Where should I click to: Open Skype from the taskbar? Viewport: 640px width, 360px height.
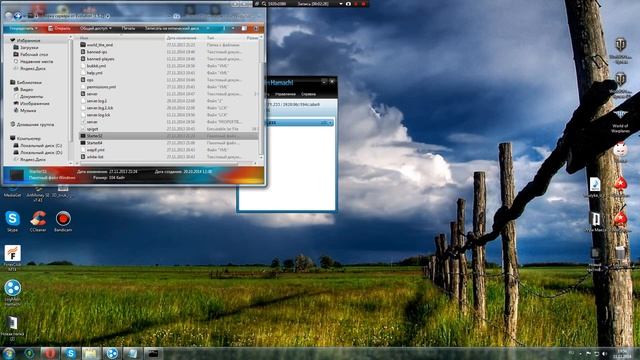71,353
